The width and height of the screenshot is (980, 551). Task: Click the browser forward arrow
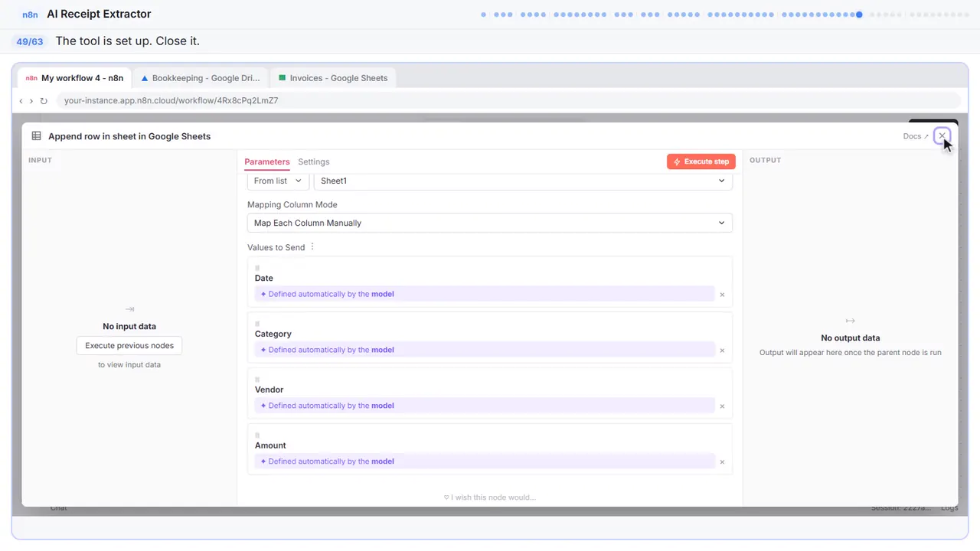(31, 100)
